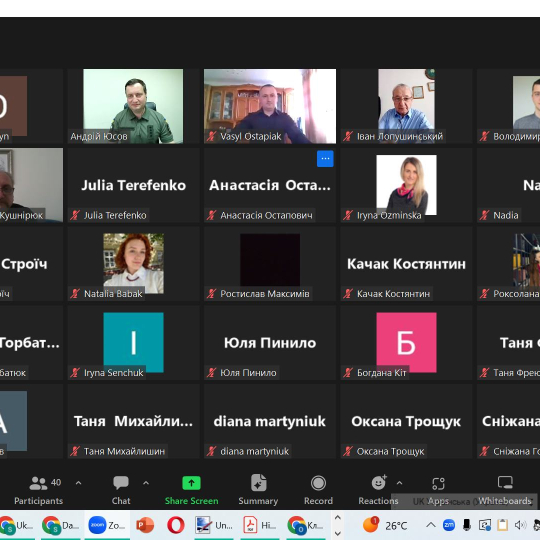Start Share Screen

[x=191, y=490]
